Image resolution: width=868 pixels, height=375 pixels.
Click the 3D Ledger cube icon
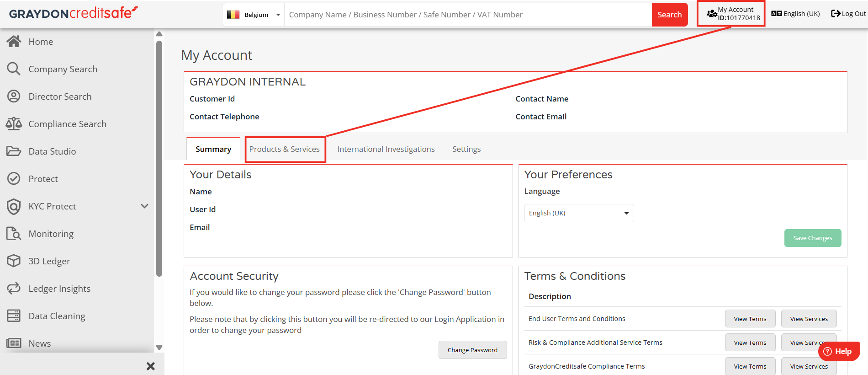(x=14, y=261)
